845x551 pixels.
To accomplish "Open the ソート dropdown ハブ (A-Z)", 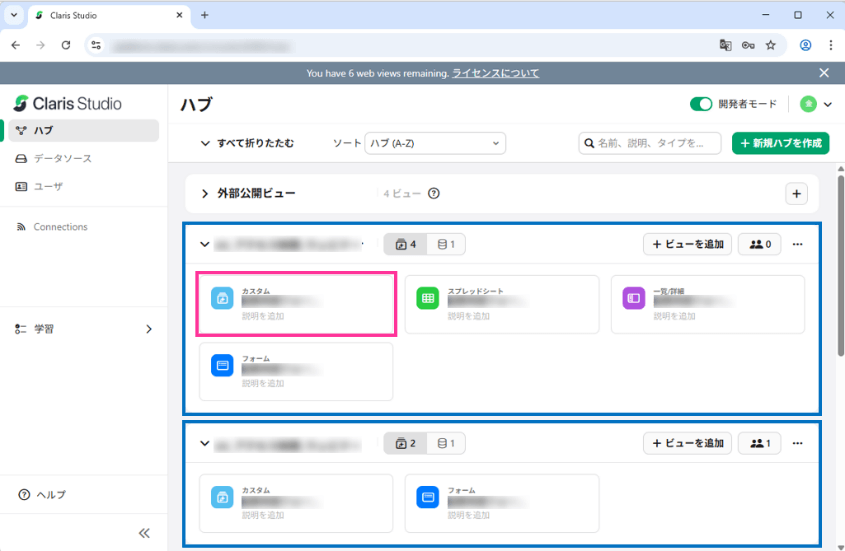I will click(435, 143).
